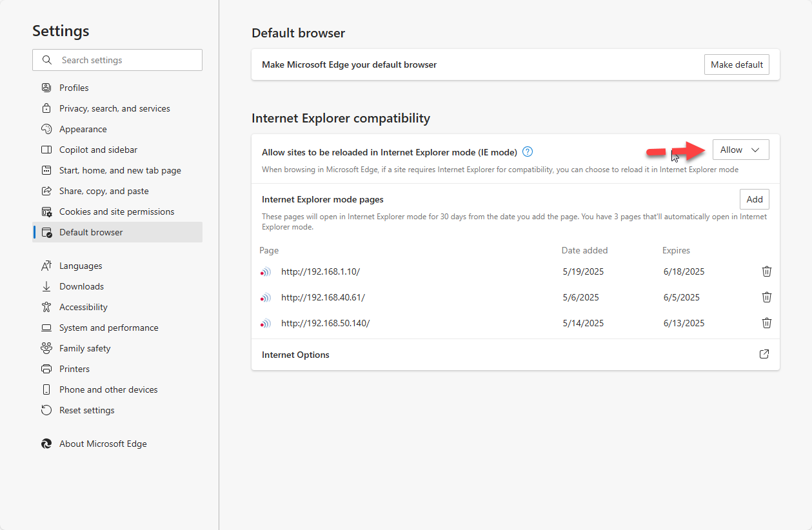
Task: Click the Microsoft Edge logo icon
Action: (46, 444)
